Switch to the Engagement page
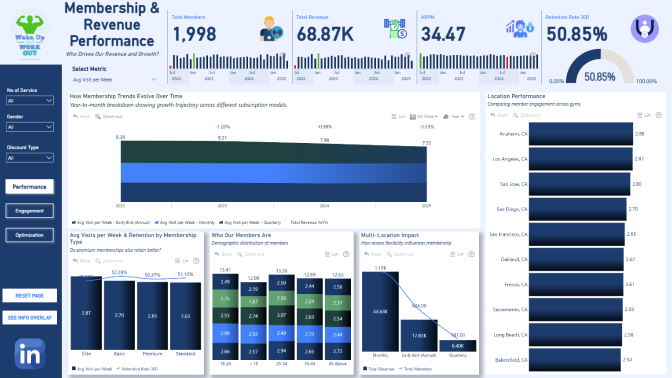The width and height of the screenshot is (672, 378). pyautogui.click(x=30, y=211)
